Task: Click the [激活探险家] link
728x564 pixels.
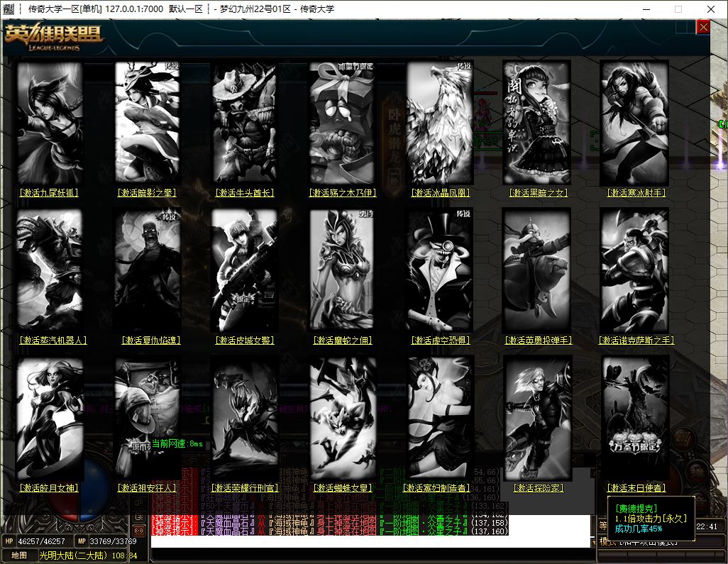Action: click(x=539, y=488)
